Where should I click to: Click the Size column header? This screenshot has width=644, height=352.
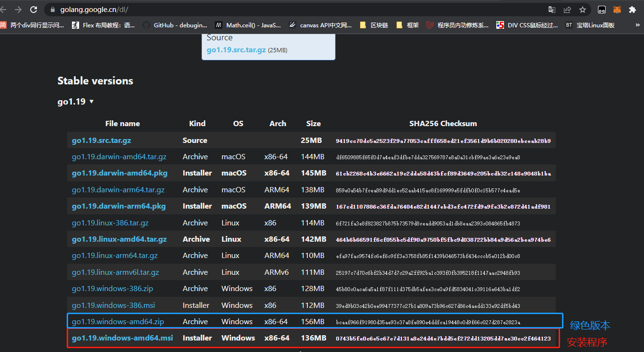pyautogui.click(x=314, y=124)
